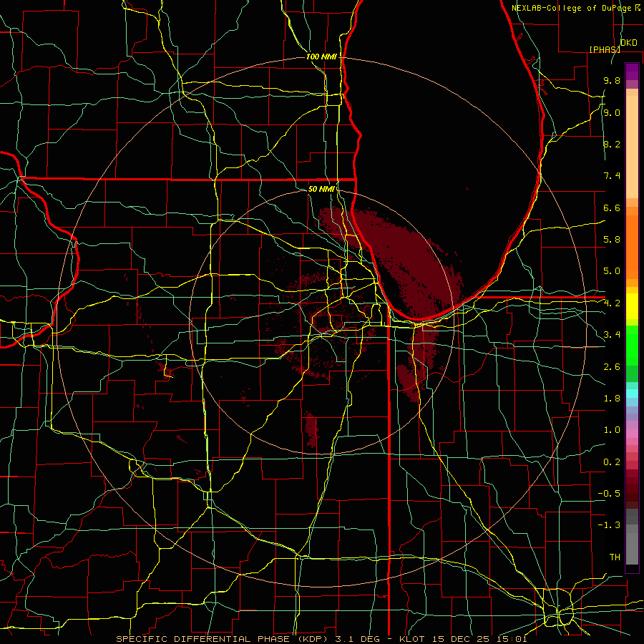Screen dimensions: 644x644
Task: Pick the light peach band of the legend
Action: pos(632,148)
